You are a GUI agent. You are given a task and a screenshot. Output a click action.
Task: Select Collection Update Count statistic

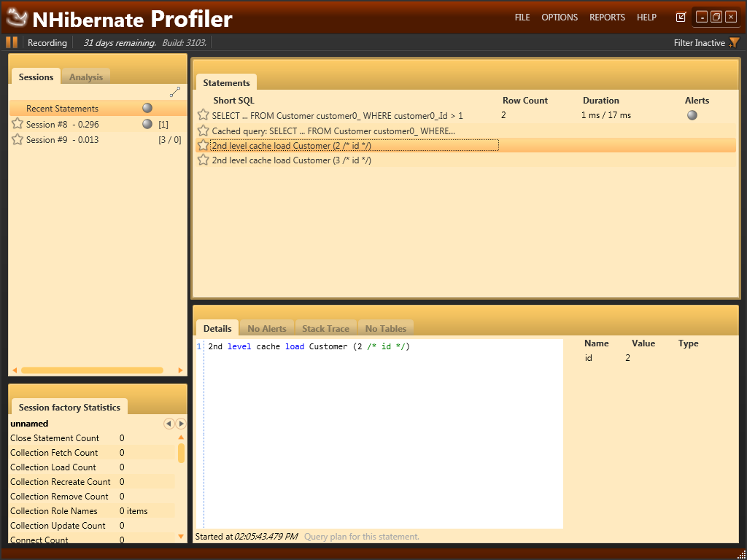click(x=93, y=525)
